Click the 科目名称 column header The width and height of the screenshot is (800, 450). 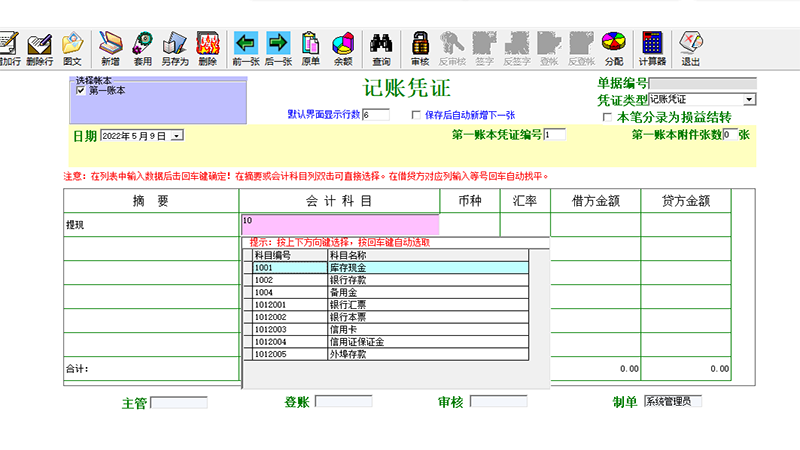click(428, 256)
